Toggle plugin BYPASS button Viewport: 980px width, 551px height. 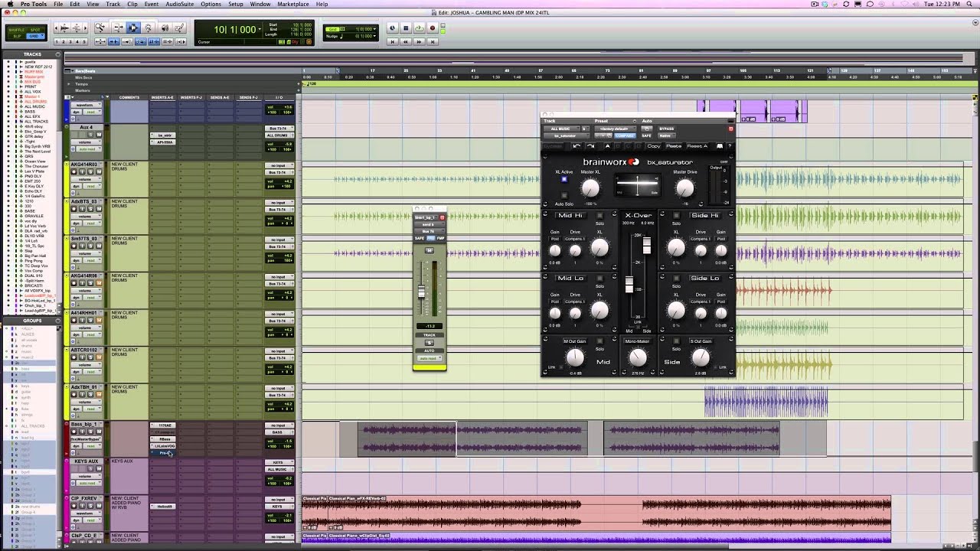click(667, 129)
